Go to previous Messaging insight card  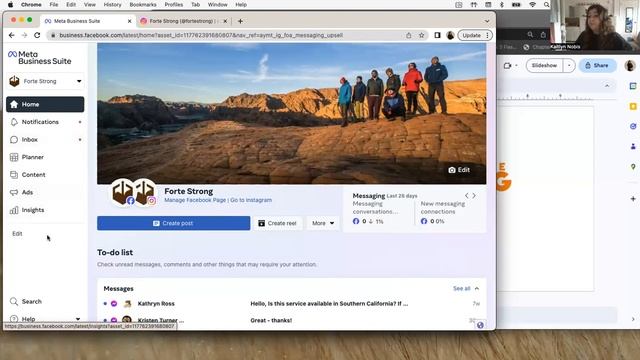[467, 196]
